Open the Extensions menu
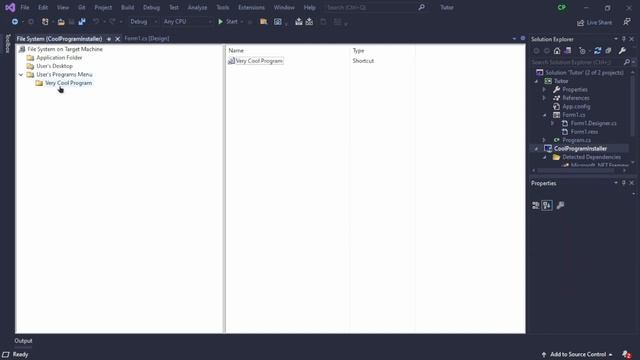Image resolution: width=640 pixels, height=360 pixels. click(x=251, y=7)
